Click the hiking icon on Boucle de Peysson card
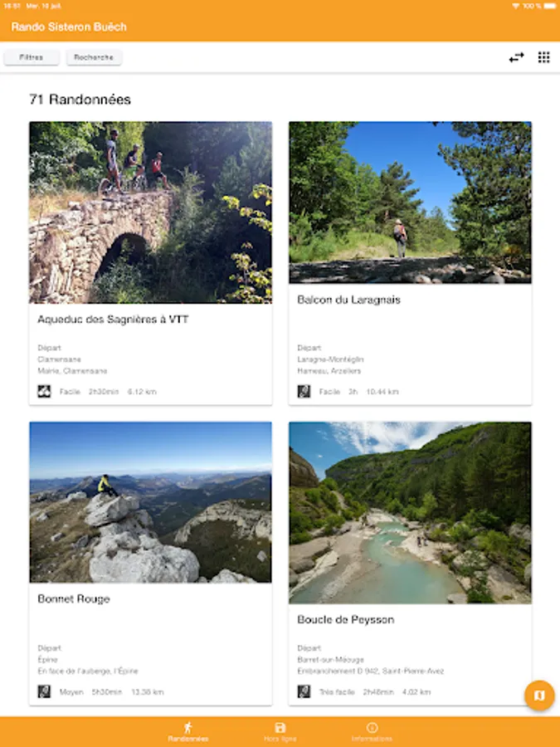Viewport: 560px width, 747px height. [304, 691]
